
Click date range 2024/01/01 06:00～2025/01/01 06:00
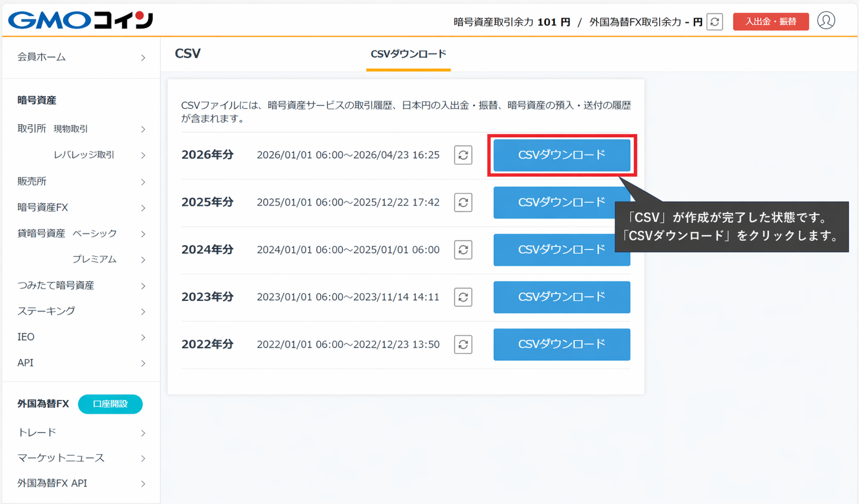348,250
